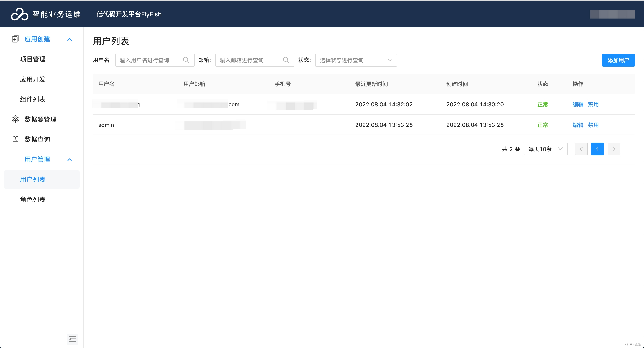Image resolution: width=644 pixels, height=348 pixels.
Task: Disable the first listed user via 禁用
Action: click(x=593, y=104)
